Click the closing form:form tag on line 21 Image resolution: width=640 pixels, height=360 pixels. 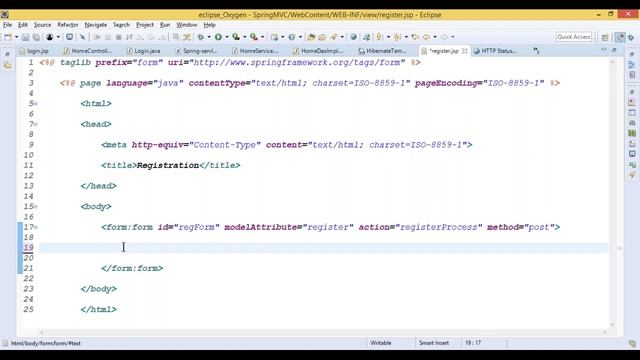click(132, 268)
